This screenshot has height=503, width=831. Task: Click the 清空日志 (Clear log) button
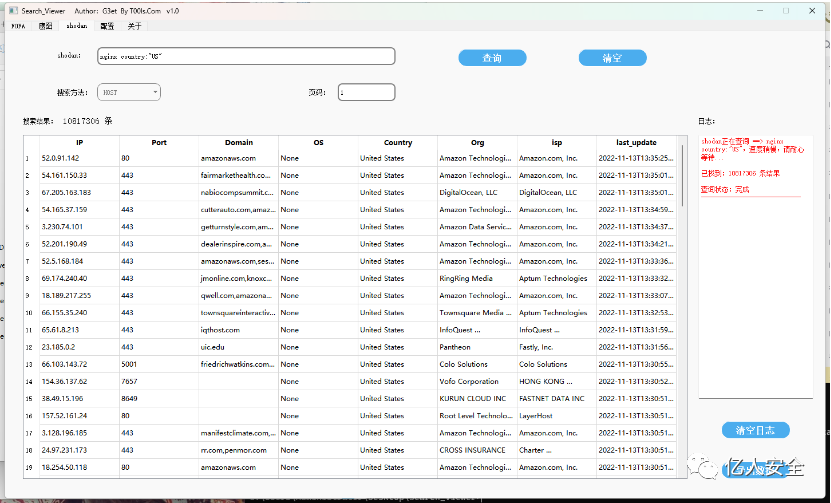[x=755, y=430]
